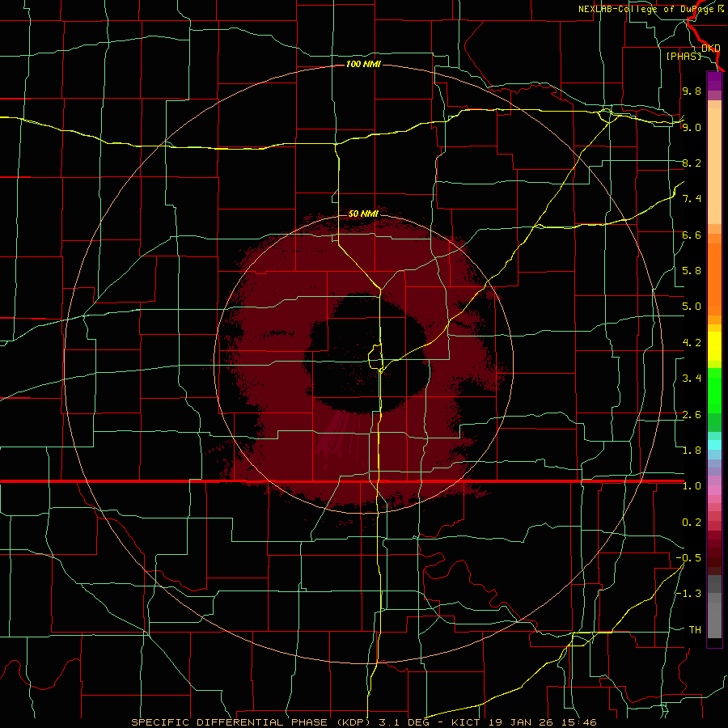The height and width of the screenshot is (728, 728).
Task: Click the purple swatch atop the color bar
Action: click(x=714, y=81)
